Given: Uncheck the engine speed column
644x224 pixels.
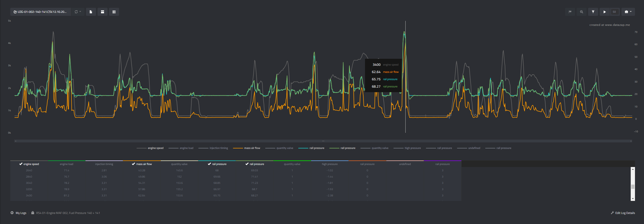Looking at the screenshot, I should click(x=29, y=164).
